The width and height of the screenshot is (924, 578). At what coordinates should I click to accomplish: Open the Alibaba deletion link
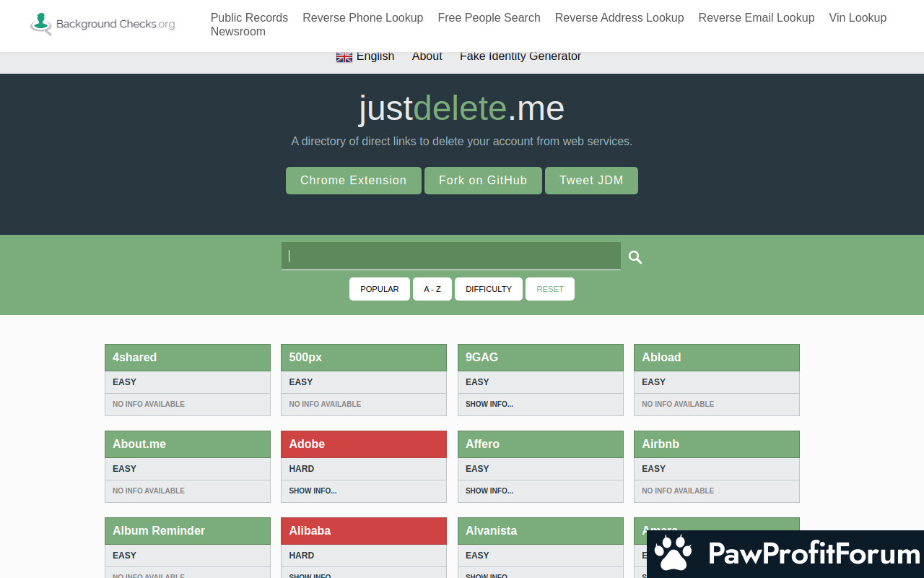point(364,531)
